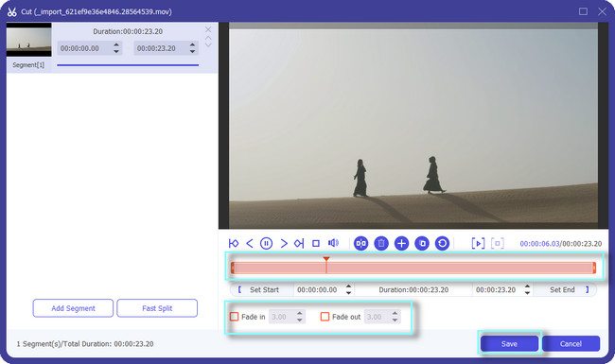Click the right trim handle of timeline
Viewport: 615px width, 364px height.
click(x=594, y=268)
